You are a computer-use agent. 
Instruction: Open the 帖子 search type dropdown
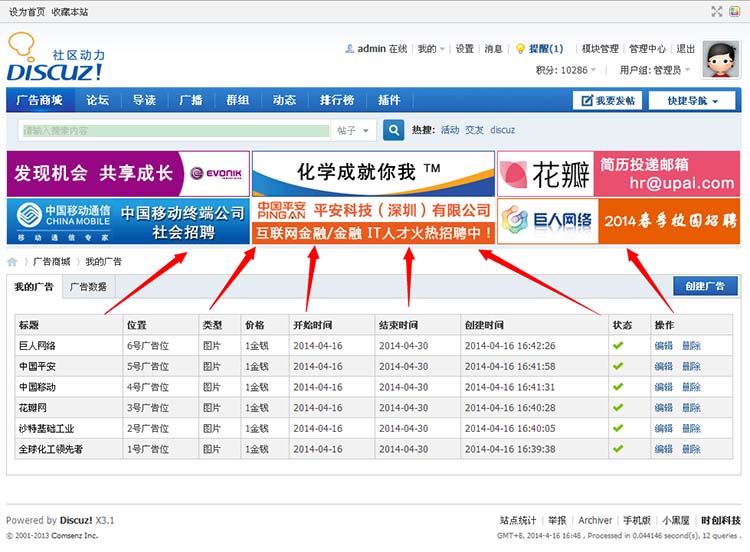coord(353,130)
